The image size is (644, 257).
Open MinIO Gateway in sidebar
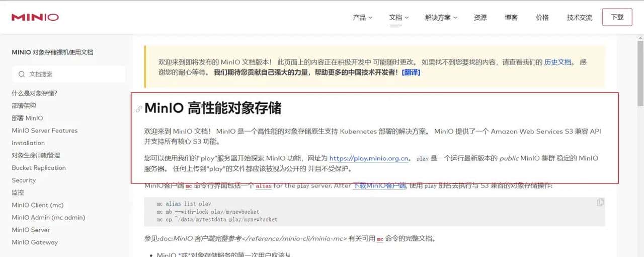click(35, 242)
